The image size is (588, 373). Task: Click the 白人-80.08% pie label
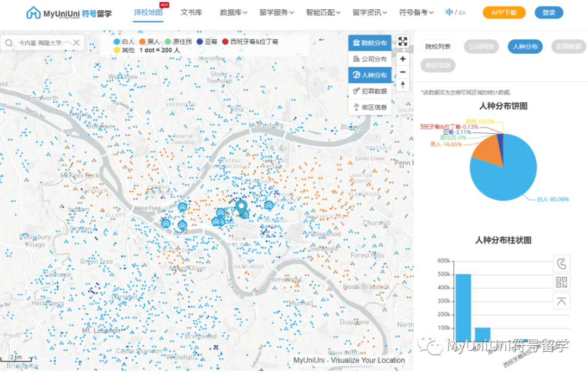click(553, 199)
